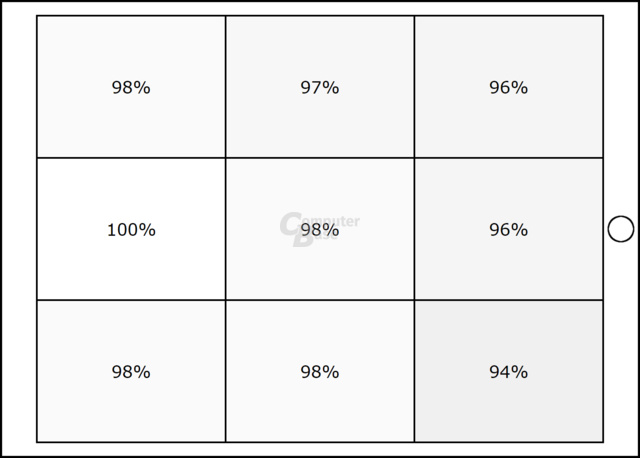Click the tablet's left white bezel
Image resolution: width=640 pixels, height=458 pixels.
(x=19, y=229)
